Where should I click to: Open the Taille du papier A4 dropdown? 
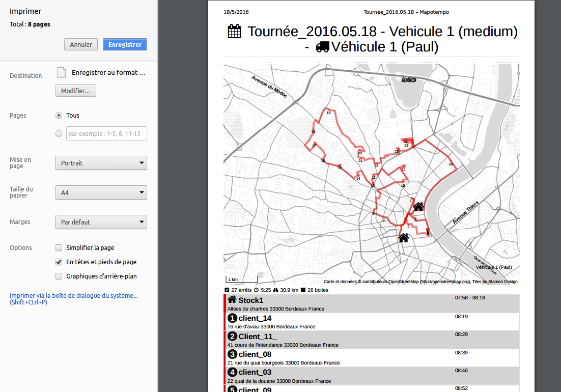[101, 192]
